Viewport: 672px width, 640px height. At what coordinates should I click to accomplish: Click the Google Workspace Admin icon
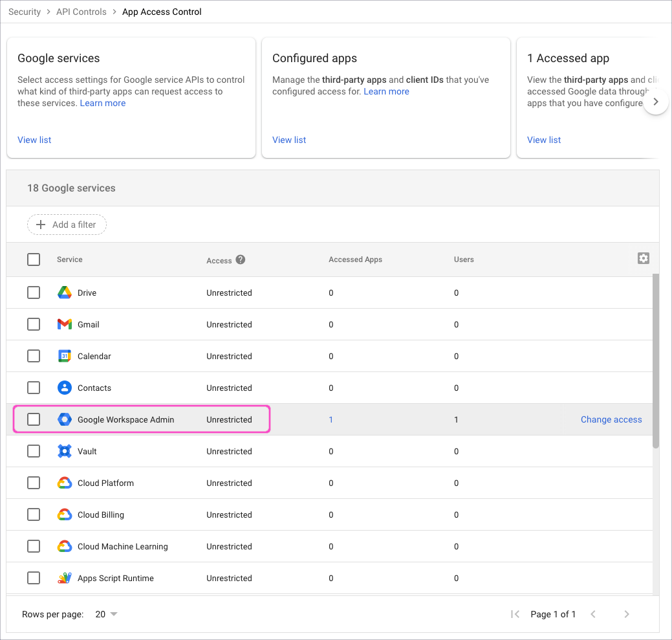[x=64, y=419]
